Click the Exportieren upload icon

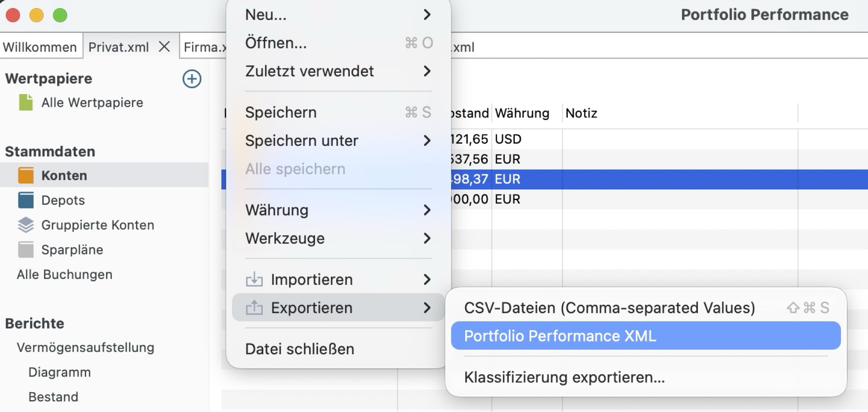tap(254, 307)
